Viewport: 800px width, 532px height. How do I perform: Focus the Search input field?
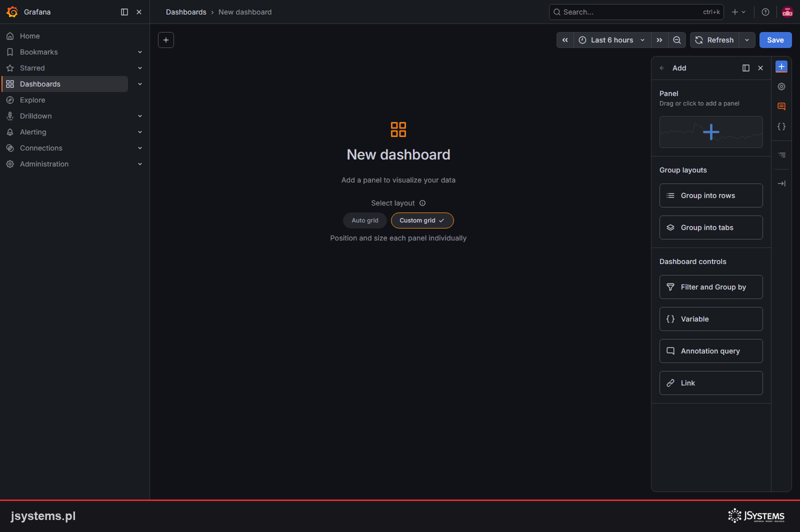click(636, 12)
